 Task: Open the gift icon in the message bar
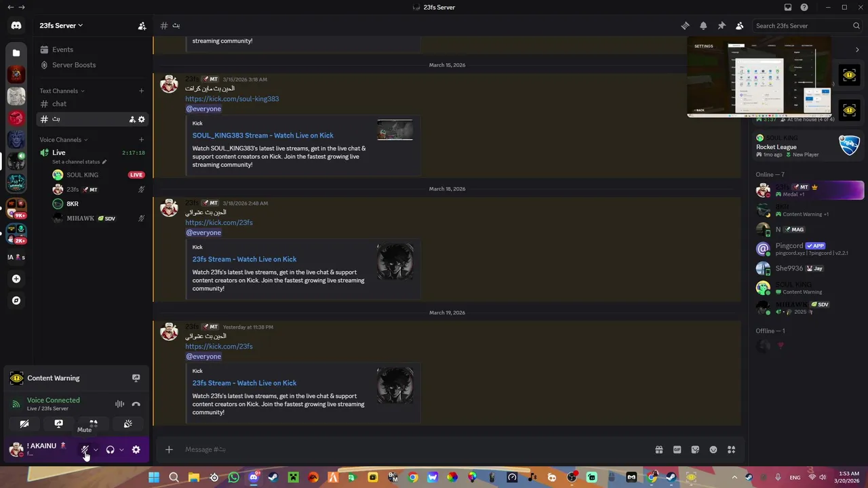pyautogui.click(x=658, y=449)
